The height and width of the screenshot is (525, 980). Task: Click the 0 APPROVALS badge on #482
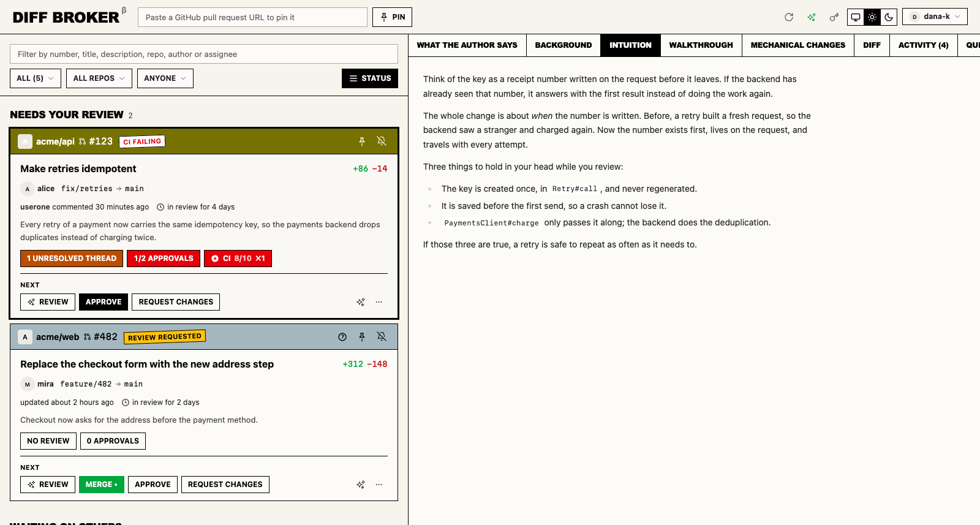tap(113, 441)
